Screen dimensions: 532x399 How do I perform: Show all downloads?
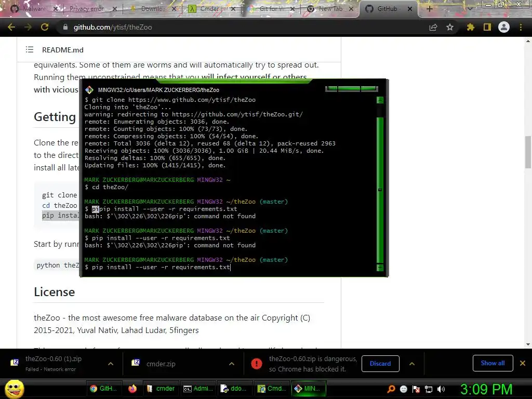(493, 363)
